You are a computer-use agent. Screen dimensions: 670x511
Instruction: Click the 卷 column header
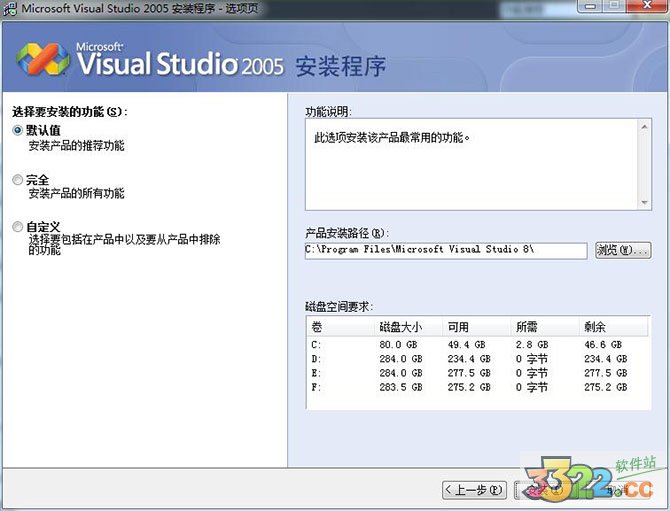(341, 327)
